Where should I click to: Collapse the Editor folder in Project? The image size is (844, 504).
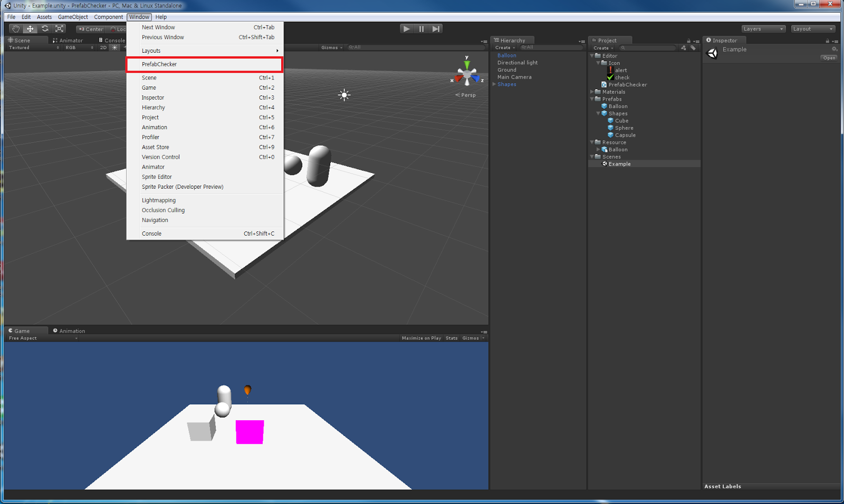pyautogui.click(x=592, y=56)
